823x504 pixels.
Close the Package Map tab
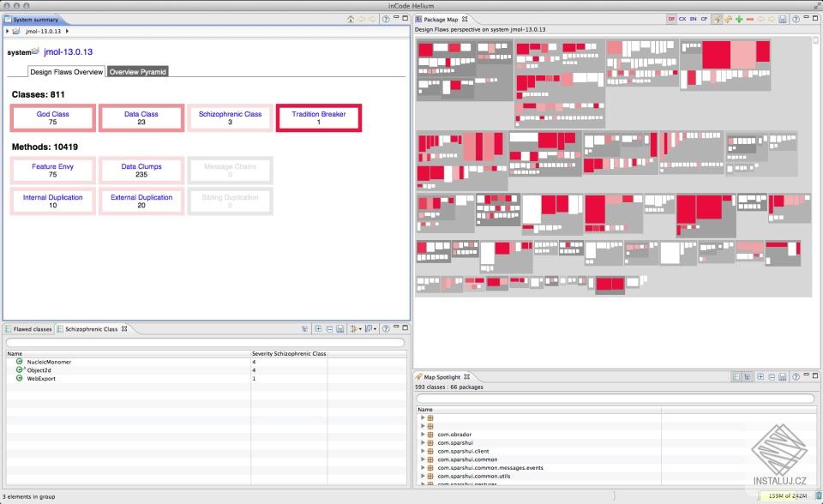[465, 20]
